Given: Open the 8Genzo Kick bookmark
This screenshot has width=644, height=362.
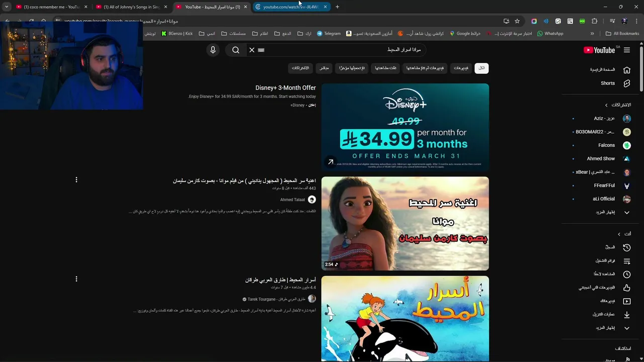Looking at the screenshot, I should [177, 34].
